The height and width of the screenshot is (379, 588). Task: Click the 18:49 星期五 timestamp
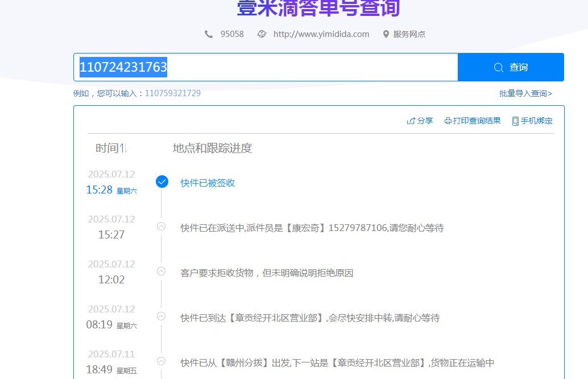tap(112, 370)
